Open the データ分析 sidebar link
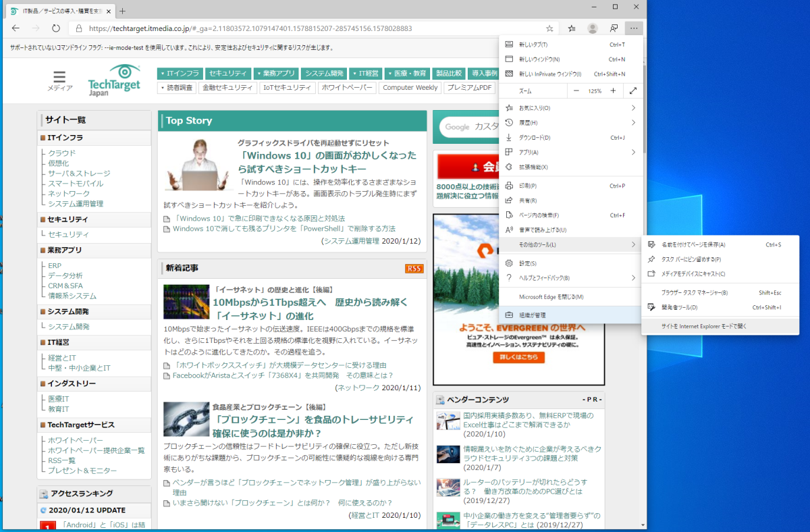Image resolution: width=810 pixels, height=532 pixels. click(65, 275)
